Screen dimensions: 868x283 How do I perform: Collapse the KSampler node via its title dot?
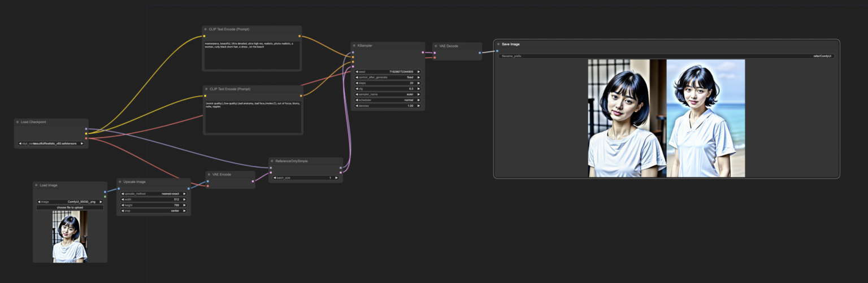point(353,46)
